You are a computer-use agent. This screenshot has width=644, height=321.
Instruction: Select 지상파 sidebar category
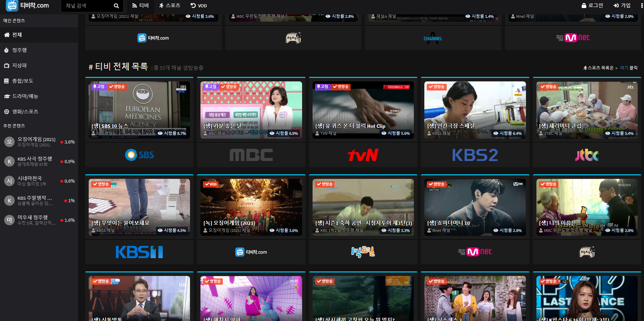[39, 66]
